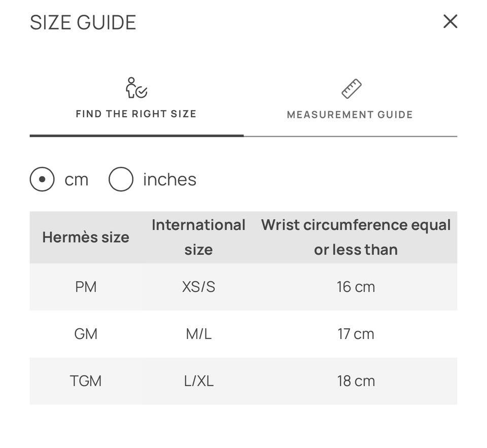
Task: Click the XS/S international size cell
Action: (x=198, y=287)
